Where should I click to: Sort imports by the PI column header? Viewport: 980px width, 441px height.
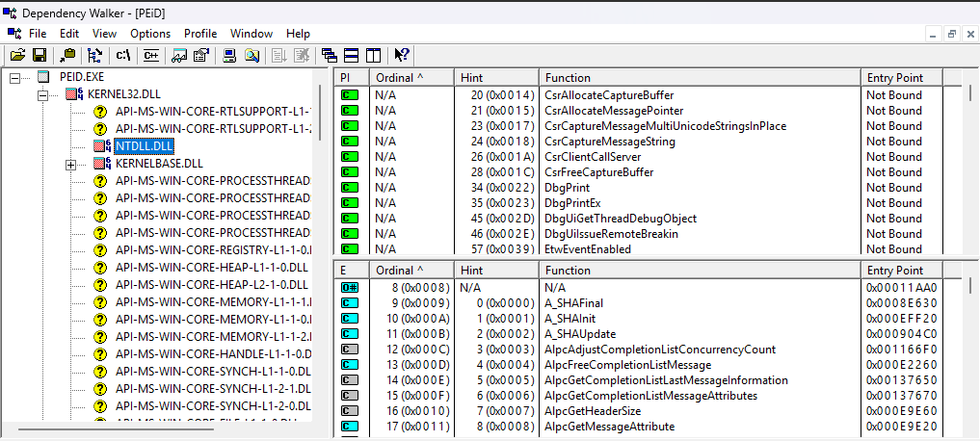(x=353, y=78)
